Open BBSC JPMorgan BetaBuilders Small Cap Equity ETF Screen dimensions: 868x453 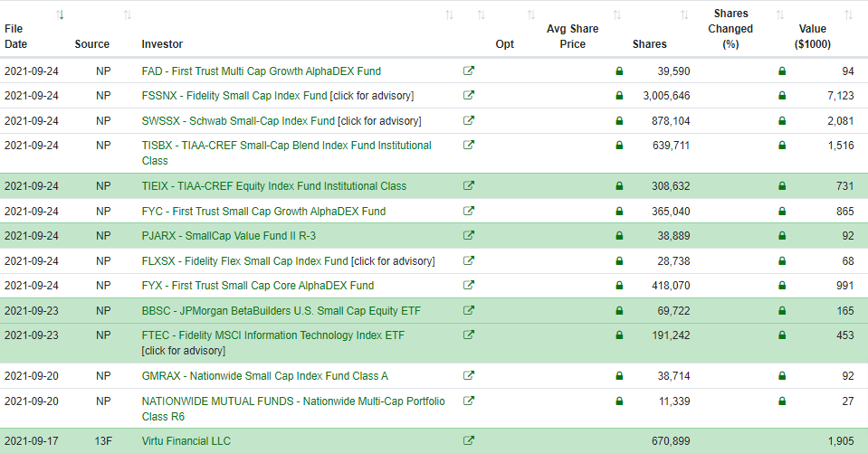[281, 310]
